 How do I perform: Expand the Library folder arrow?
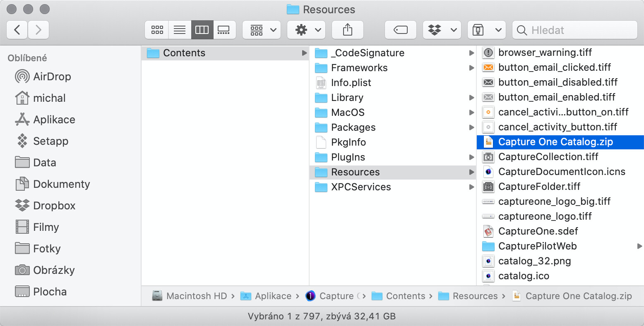pyautogui.click(x=471, y=98)
